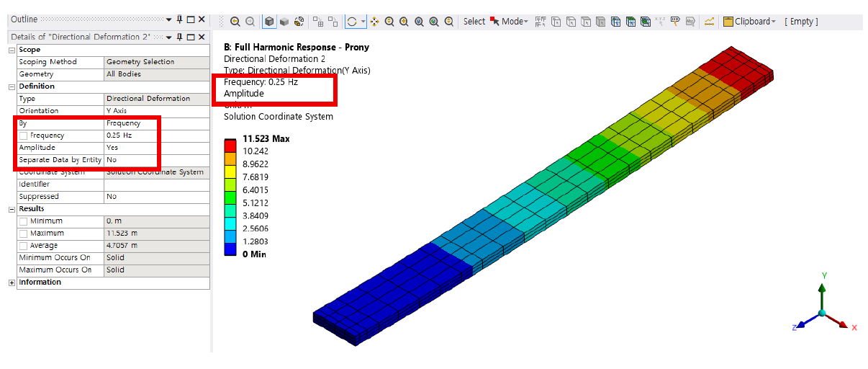
Task: Click the chart graph icon in toolbar
Action: [709, 22]
